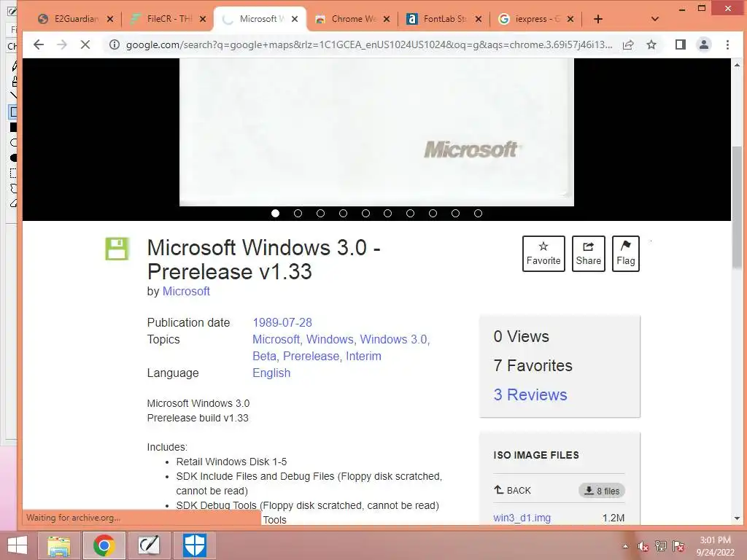Select the last carousel dot

tap(479, 214)
